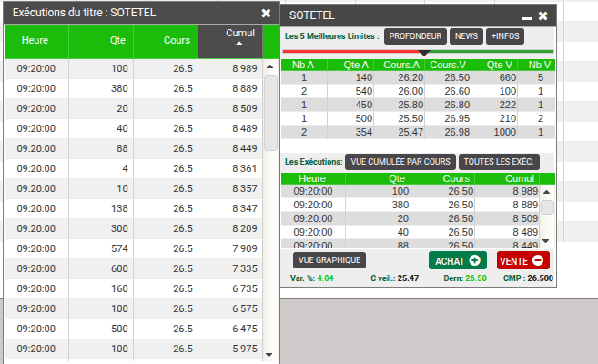This screenshot has width=598, height=364.
Task: Sort executions window by Heure header
Action: click(36, 41)
